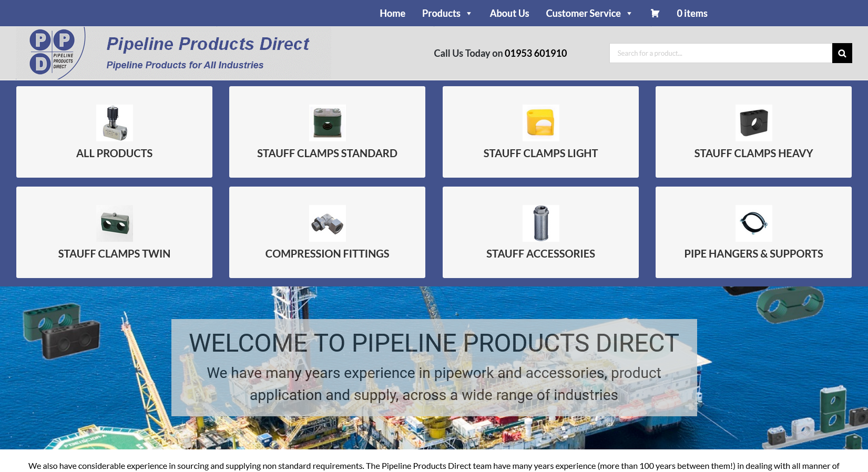
Task: Click the PPD company logo
Action: (52, 53)
